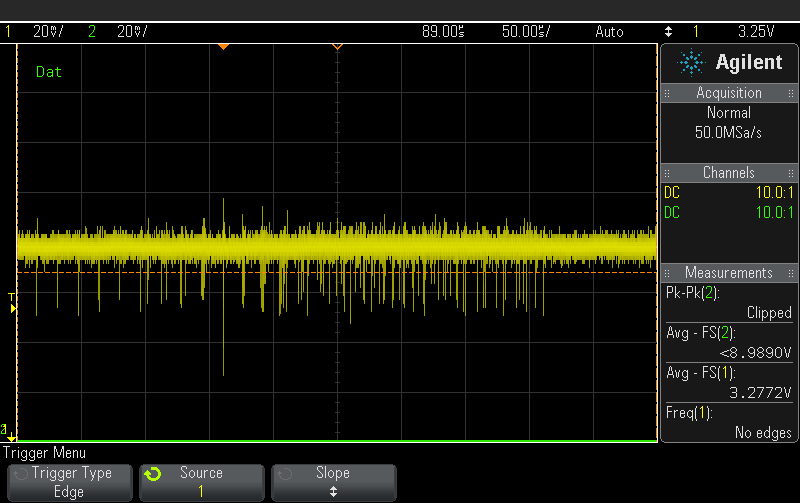
Task: Click the 89.00 delay time readout
Action: coord(443,32)
